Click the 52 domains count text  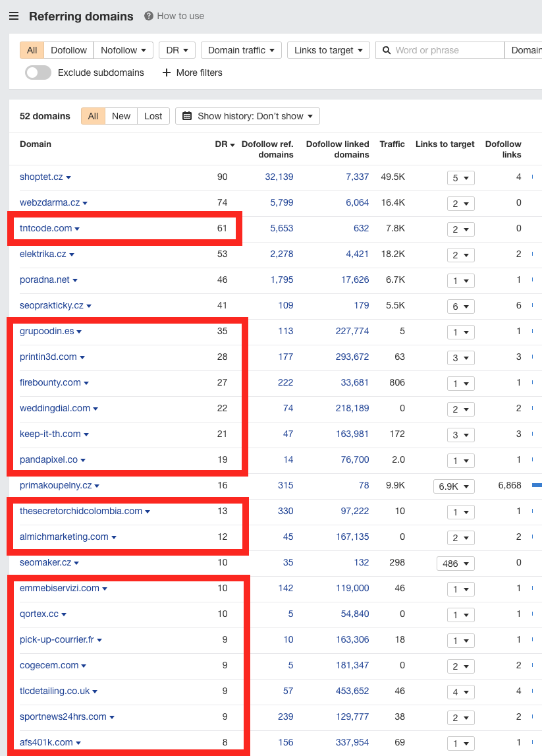[x=45, y=116]
